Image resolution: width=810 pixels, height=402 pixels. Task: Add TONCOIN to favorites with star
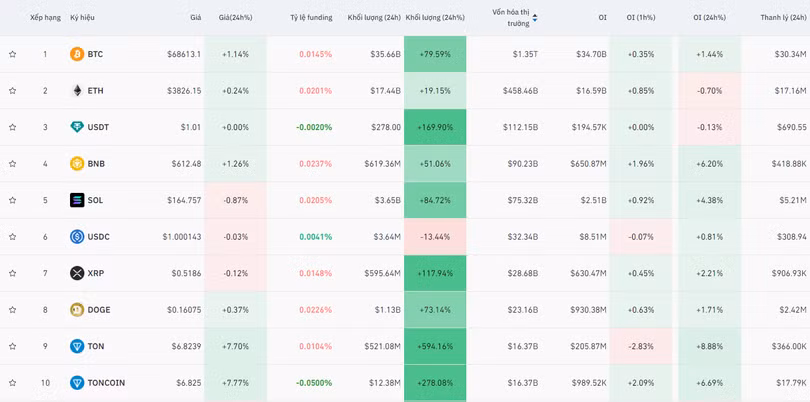(x=13, y=383)
